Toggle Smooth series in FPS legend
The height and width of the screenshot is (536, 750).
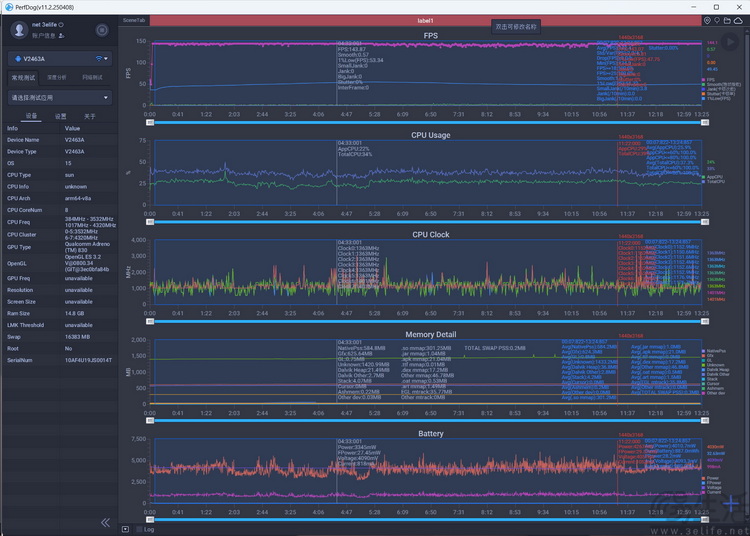(721, 84)
